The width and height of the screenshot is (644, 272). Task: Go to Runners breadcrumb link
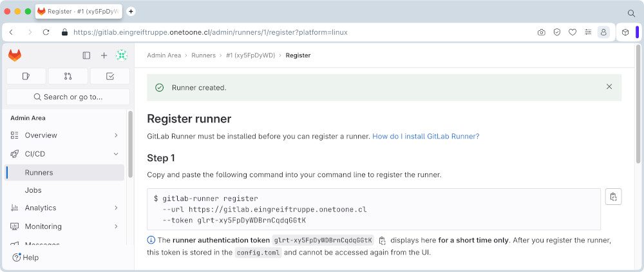(x=204, y=55)
